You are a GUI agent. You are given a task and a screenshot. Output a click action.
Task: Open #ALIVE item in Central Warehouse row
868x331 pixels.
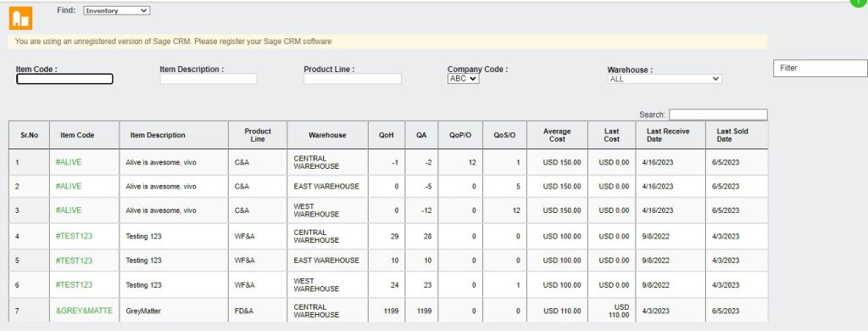point(69,162)
